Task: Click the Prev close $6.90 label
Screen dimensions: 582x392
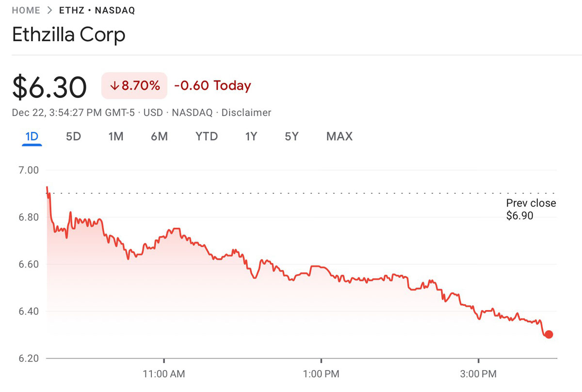Action: click(531, 209)
